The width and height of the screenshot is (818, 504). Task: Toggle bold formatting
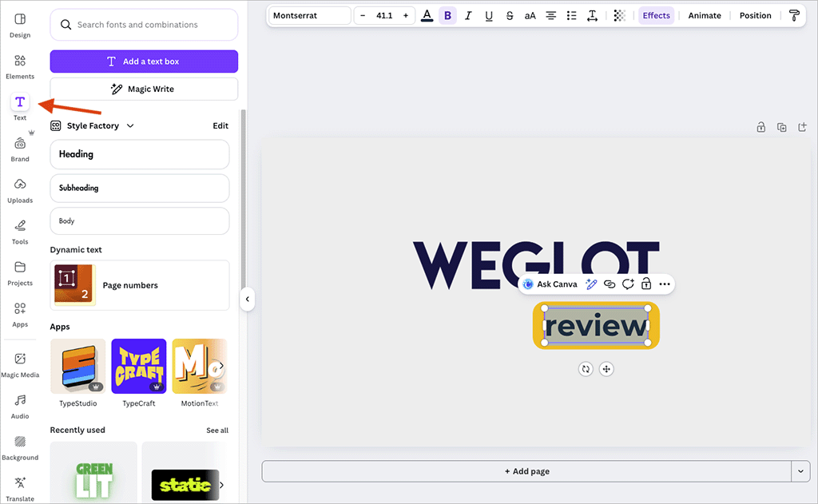(447, 16)
